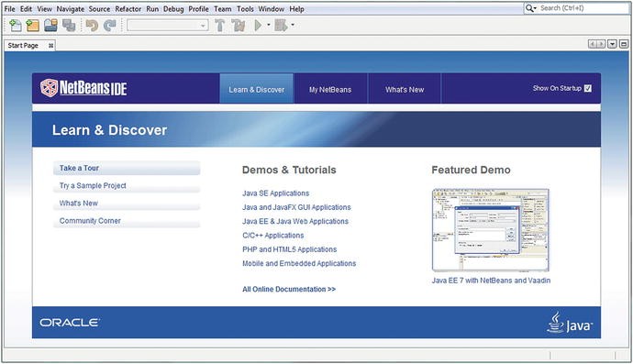Image resolution: width=633 pixels, height=364 pixels.
Task: Click What's New in left list
Action: pyautogui.click(x=127, y=204)
